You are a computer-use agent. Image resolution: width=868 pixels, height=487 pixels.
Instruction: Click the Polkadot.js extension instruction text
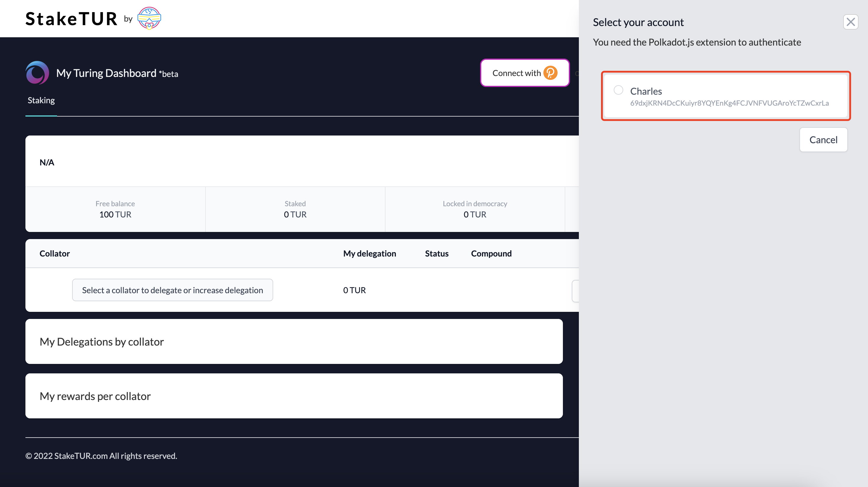pos(697,42)
